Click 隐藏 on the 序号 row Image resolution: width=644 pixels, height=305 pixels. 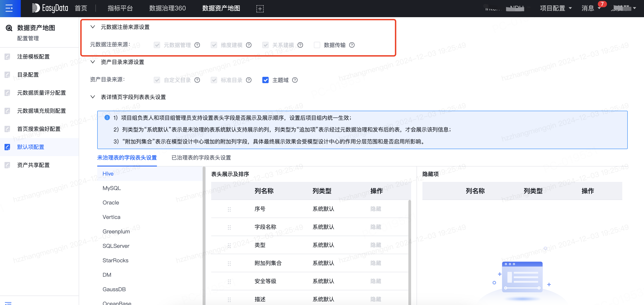click(376, 209)
